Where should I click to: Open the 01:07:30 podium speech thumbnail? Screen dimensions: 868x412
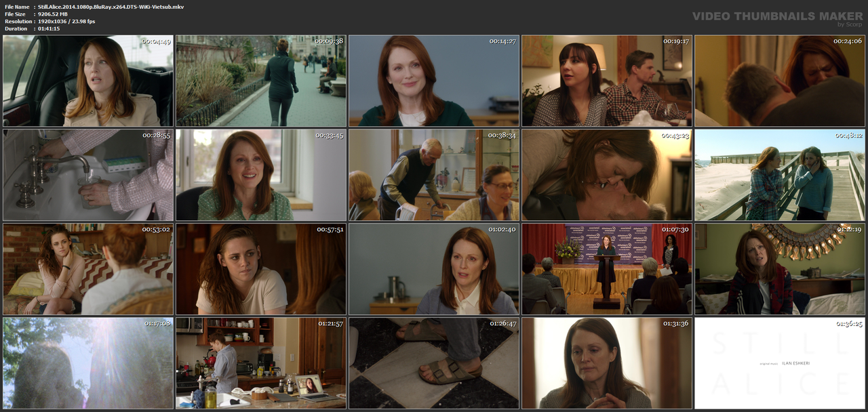point(607,269)
